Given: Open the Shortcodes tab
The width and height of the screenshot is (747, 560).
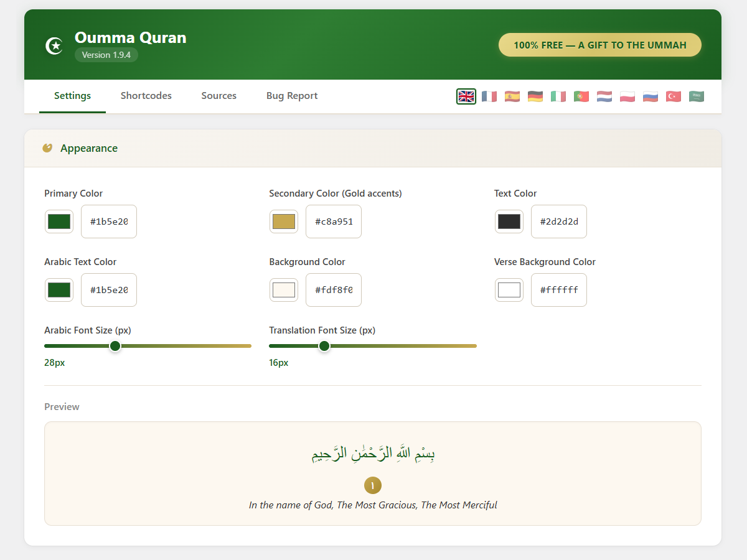Looking at the screenshot, I should coord(146,96).
